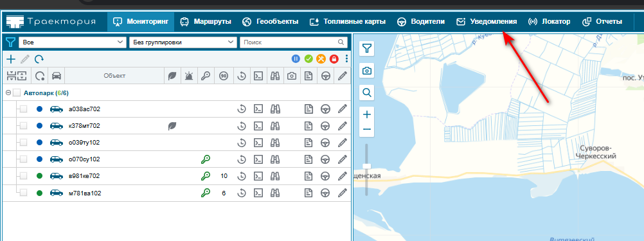Click the map search magnifier button
The image size is (644, 241).
click(367, 93)
